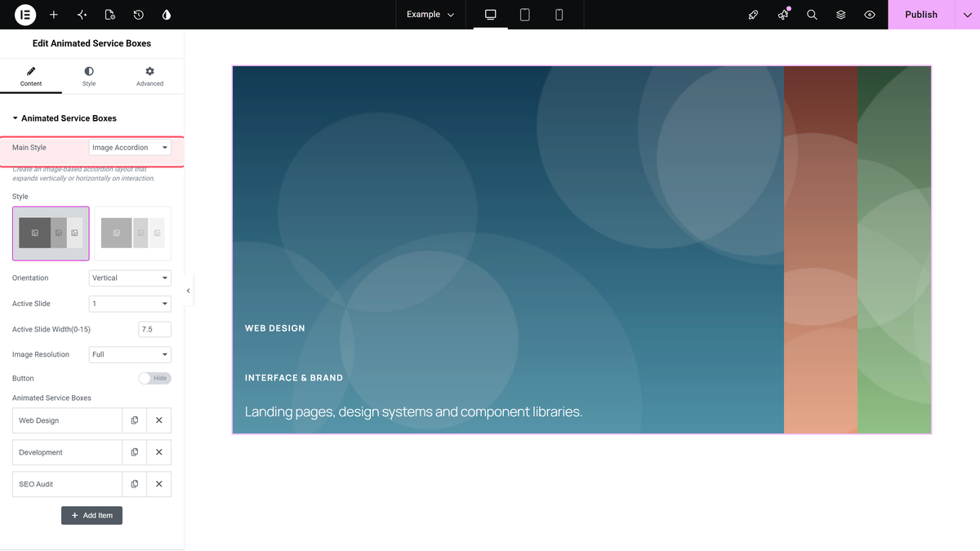This screenshot has width=980, height=551.
Task: Open the revision history icon
Action: click(139, 15)
